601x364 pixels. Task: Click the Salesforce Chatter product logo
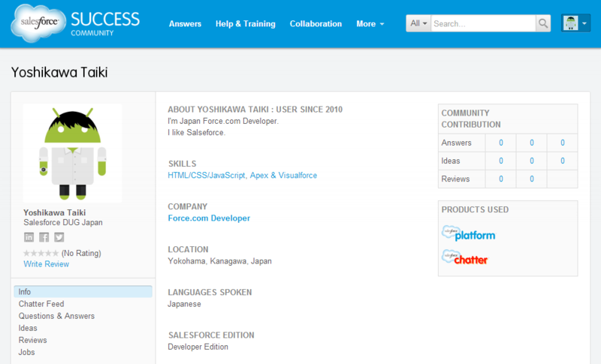pyautogui.click(x=464, y=257)
